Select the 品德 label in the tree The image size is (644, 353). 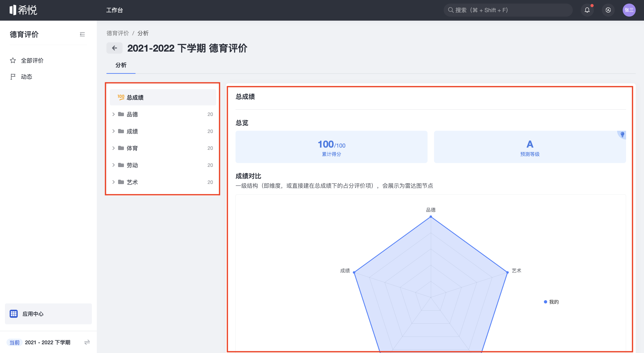pos(132,114)
